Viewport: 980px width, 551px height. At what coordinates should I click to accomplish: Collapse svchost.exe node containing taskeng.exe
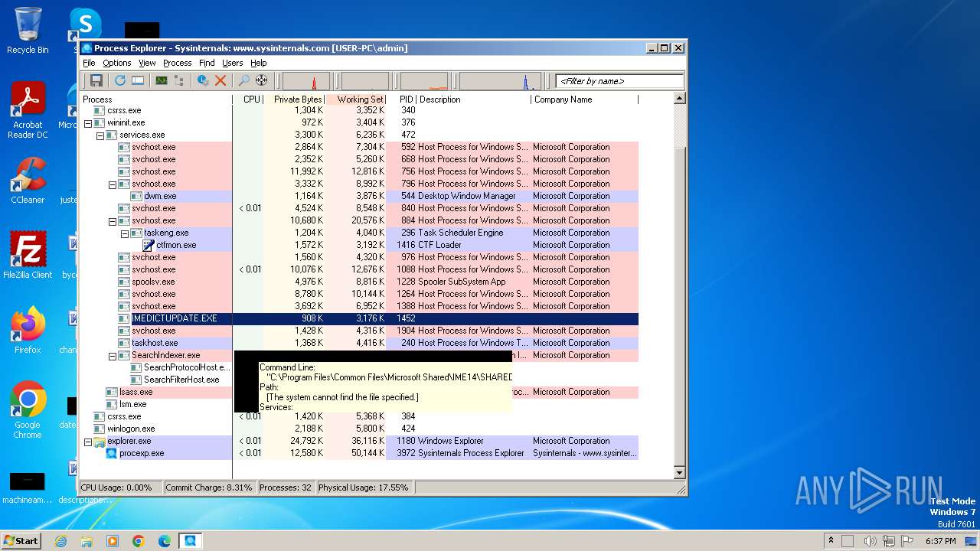[x=113, y=220]
